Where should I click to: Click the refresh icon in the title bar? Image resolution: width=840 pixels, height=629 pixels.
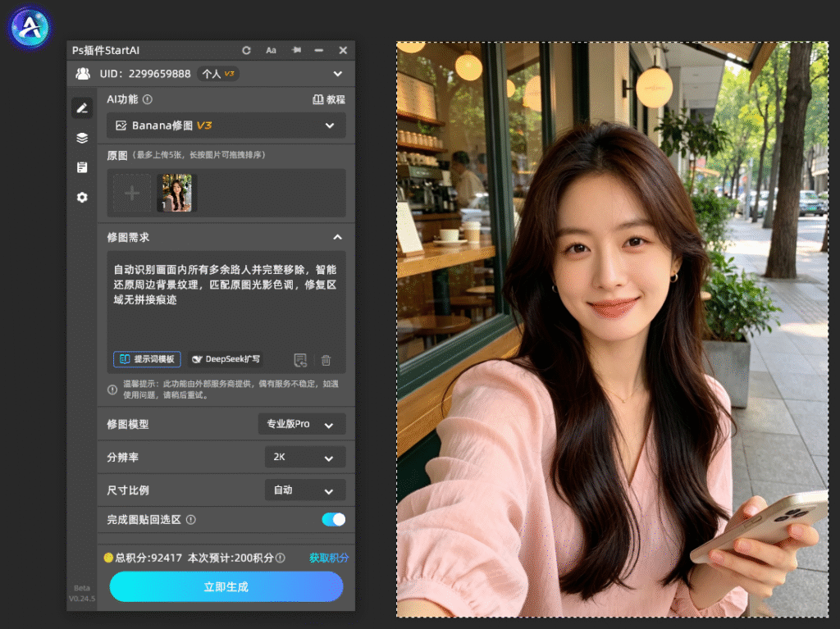point(246,50)
